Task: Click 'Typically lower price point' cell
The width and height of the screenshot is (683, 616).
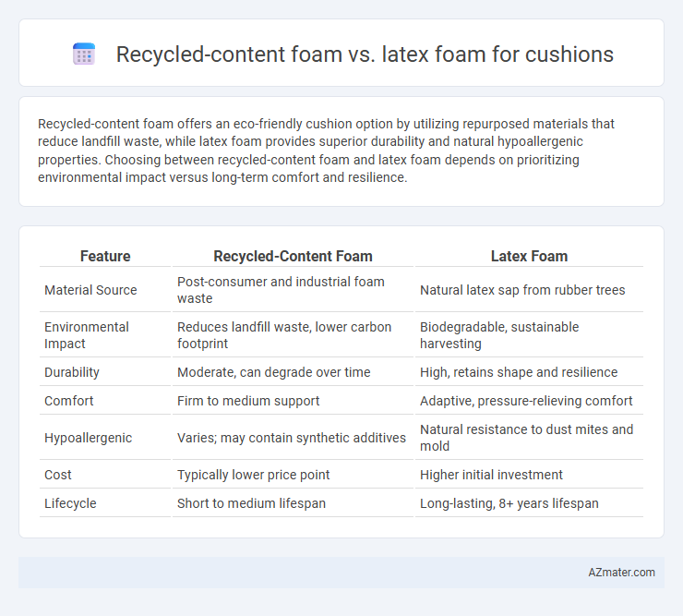Action: click(x=293, y=475)
